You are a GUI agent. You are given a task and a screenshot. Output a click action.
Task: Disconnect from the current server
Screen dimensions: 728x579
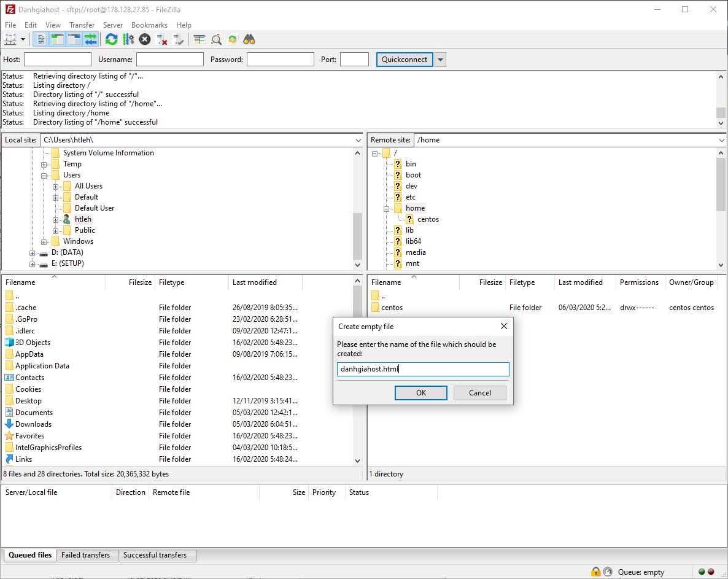[161, 39]
